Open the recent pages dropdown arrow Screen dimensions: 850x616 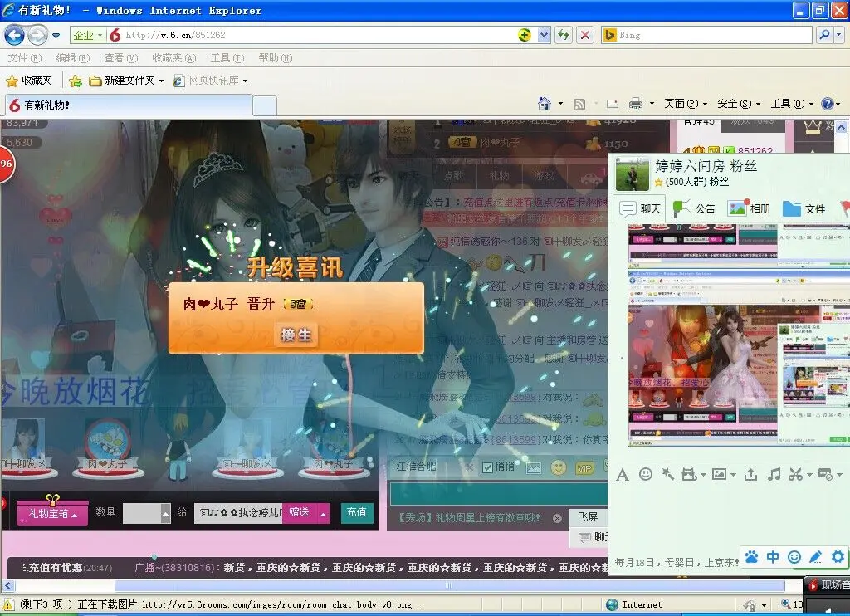[x=56, y=36]
